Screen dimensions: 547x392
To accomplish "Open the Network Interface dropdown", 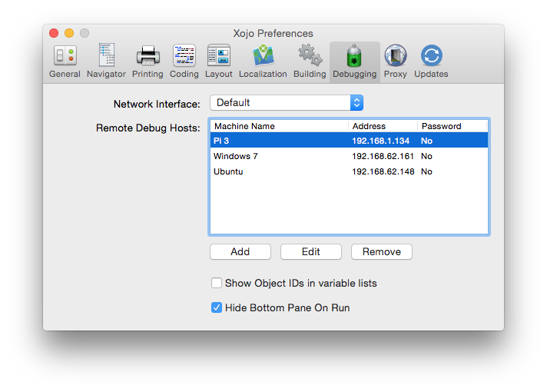I will click(x=287, y=103).
